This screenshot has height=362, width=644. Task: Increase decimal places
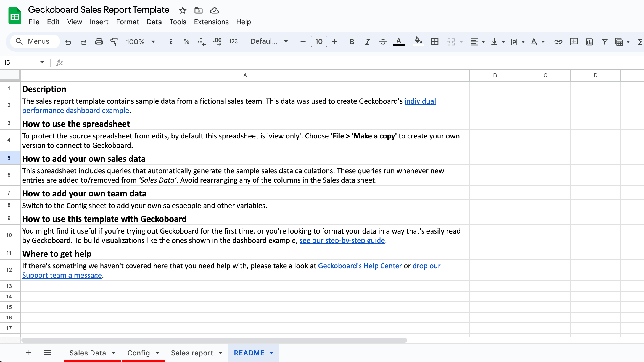[217, 41]
